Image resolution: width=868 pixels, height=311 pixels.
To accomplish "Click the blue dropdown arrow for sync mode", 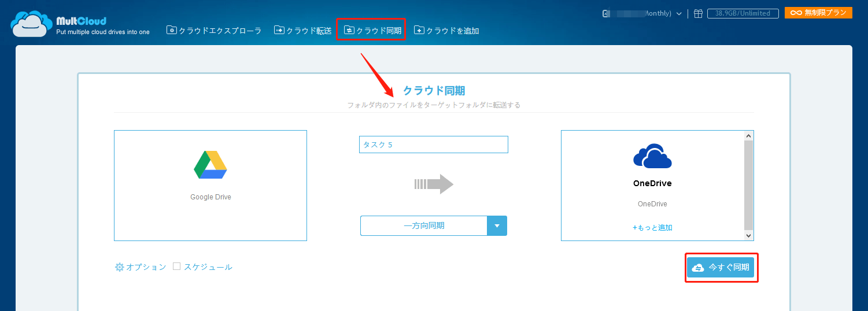I will pyautogui.click(x=497, y=225).
